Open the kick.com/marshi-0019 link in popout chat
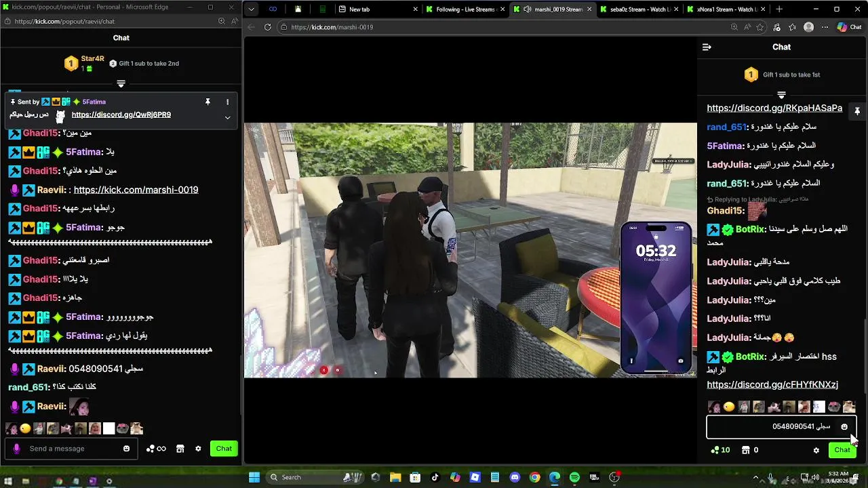The width and height of the screenshot is (868, 488). [136, 190]
